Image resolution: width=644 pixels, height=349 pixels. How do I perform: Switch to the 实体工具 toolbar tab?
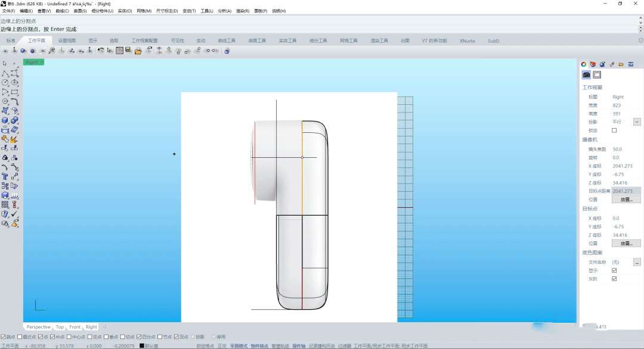[x=287, y=40]
